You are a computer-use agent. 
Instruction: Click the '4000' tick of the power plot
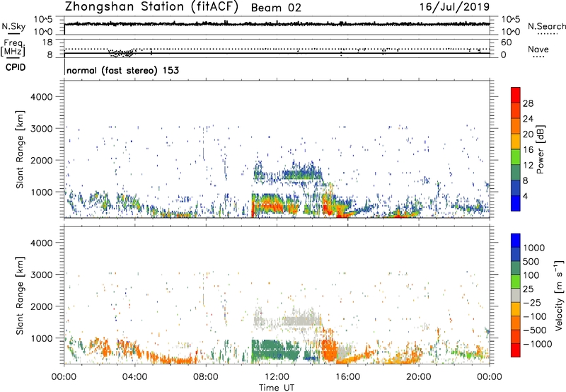pyautogui.click(x=42, y=97)
